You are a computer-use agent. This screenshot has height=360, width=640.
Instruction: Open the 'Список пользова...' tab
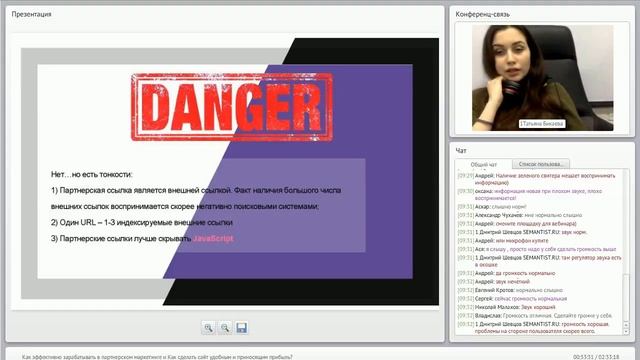coord(541,164)
